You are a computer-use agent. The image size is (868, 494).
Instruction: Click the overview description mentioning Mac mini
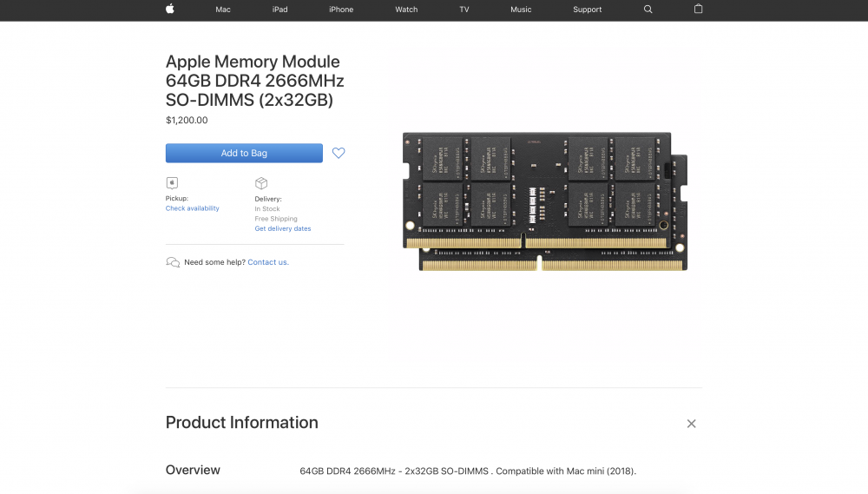468,471
